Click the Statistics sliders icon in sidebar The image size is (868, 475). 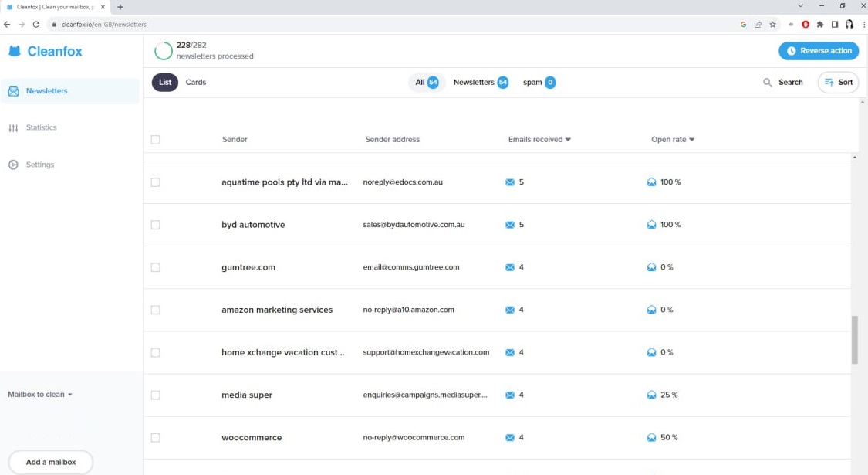[x=13, y=128]
